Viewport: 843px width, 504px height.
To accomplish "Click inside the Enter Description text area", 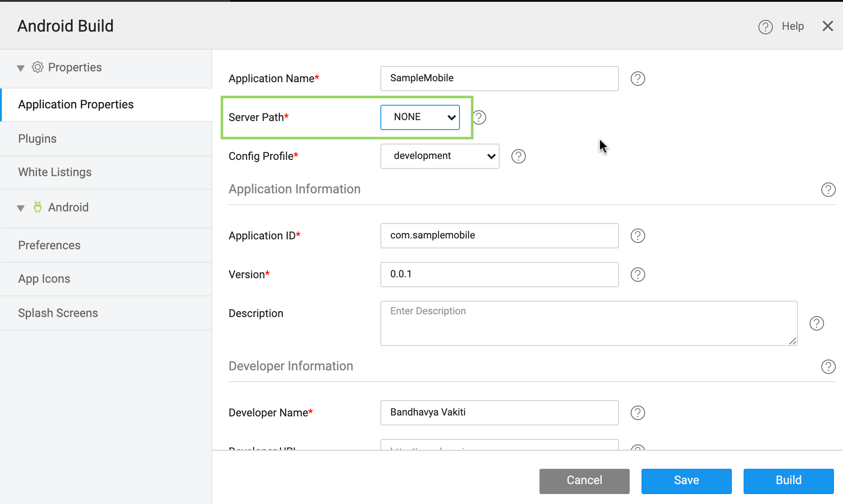I will coord(587,323).
